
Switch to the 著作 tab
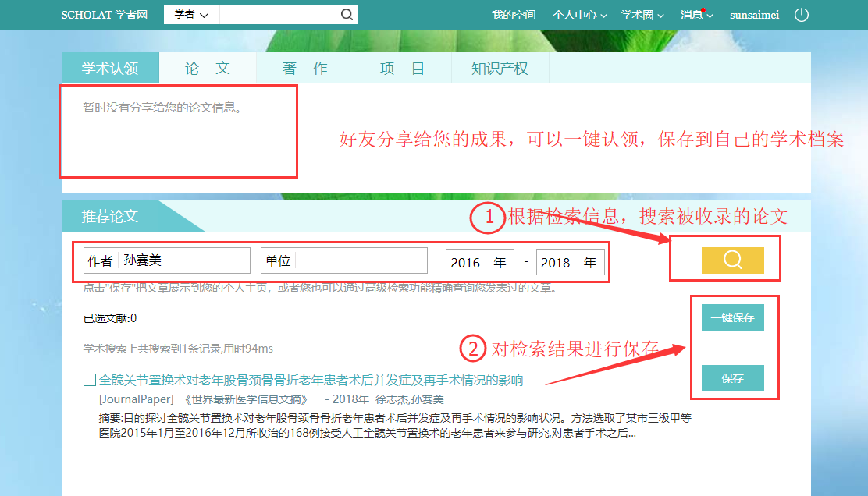(x=305, y=68)
